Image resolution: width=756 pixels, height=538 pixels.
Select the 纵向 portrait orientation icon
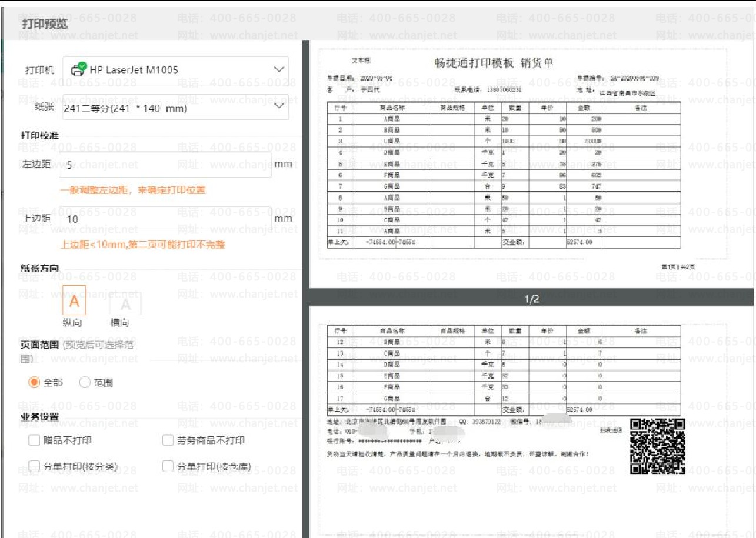74,300
